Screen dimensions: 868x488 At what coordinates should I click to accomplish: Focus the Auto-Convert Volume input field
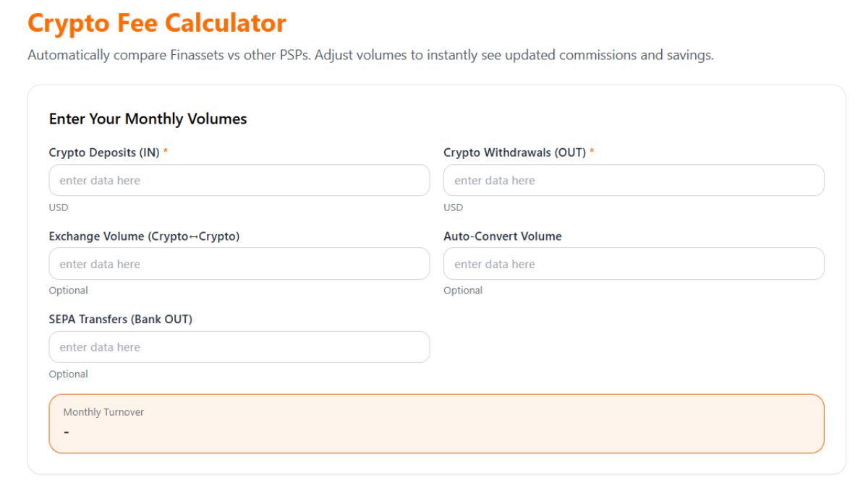click(x=634, y=263)
